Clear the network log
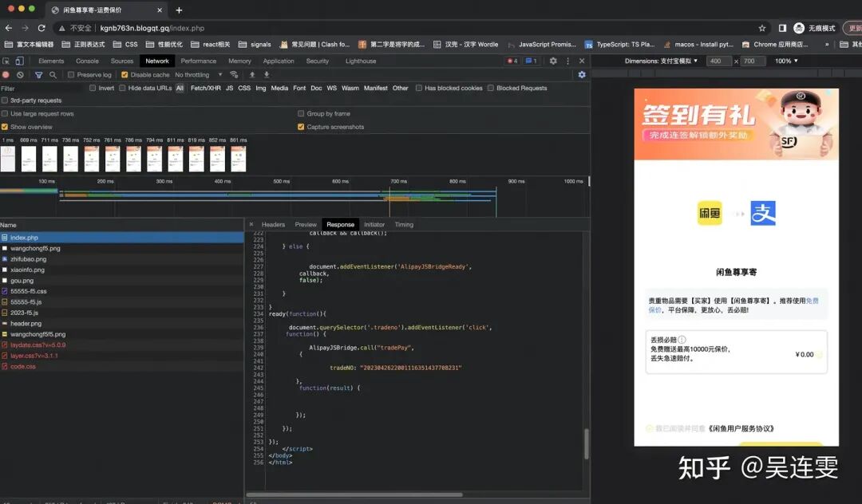This screenshot has height=504, width=862. 20,75
